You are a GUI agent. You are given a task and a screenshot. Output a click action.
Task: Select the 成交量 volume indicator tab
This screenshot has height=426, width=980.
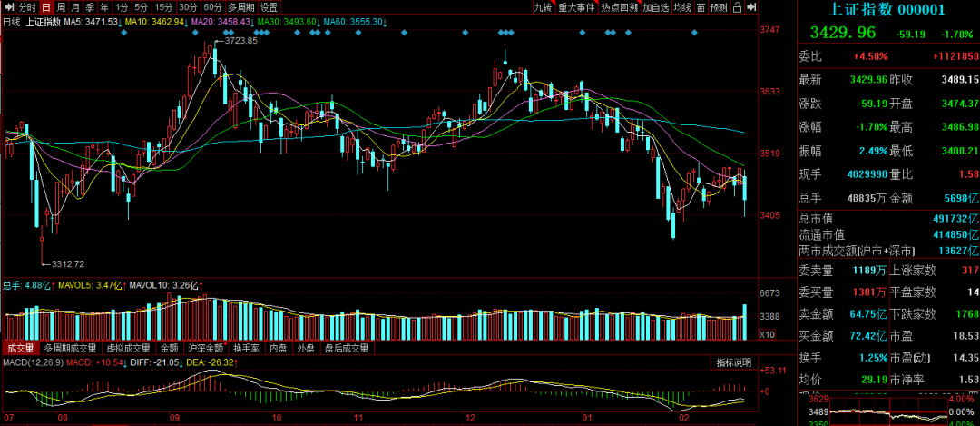point(21,349)
